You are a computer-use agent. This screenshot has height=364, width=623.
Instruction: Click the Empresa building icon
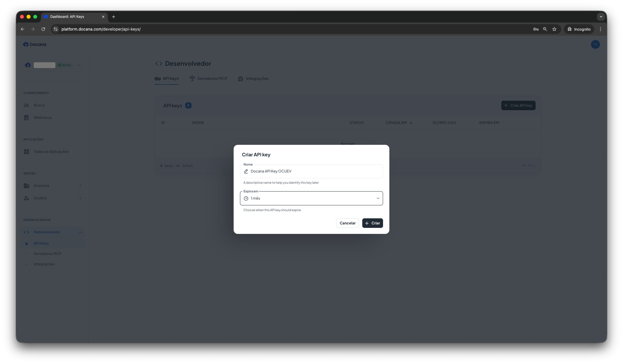(x=26, y=186)
